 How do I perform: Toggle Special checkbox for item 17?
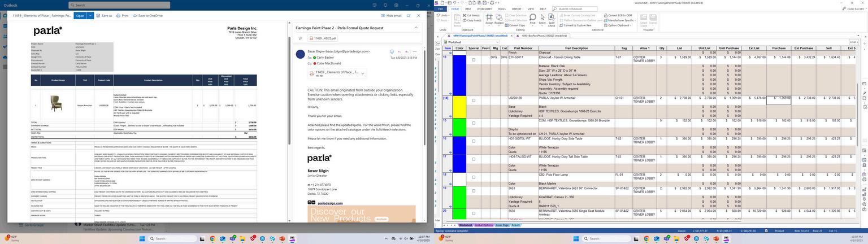474,159
